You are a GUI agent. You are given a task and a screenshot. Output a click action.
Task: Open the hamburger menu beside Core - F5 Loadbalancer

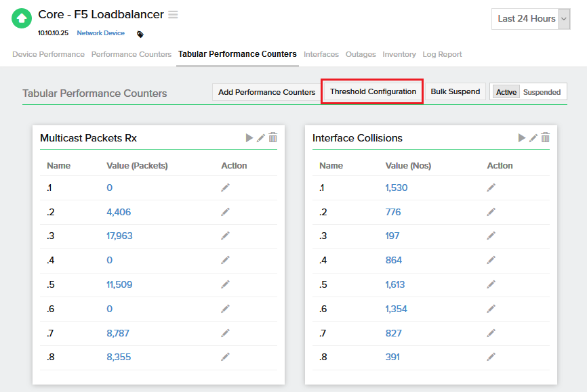tap(174, 15)
